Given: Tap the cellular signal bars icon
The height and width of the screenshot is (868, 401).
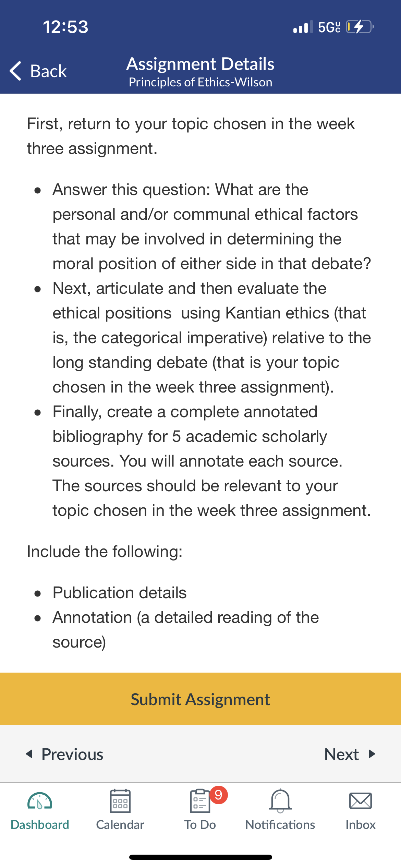Looking at the screenshot, I should click(x=303, y=27).
